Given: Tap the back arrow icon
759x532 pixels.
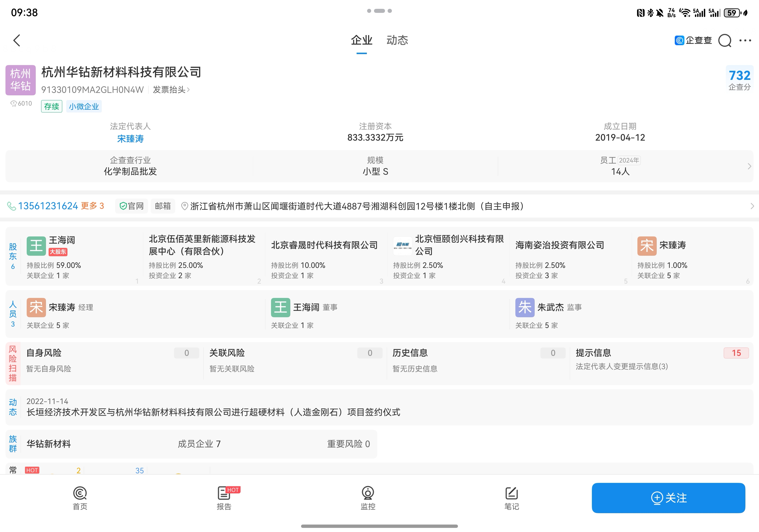Looking at the screenshot, I should pyautogui.click(x=17, y=40).
